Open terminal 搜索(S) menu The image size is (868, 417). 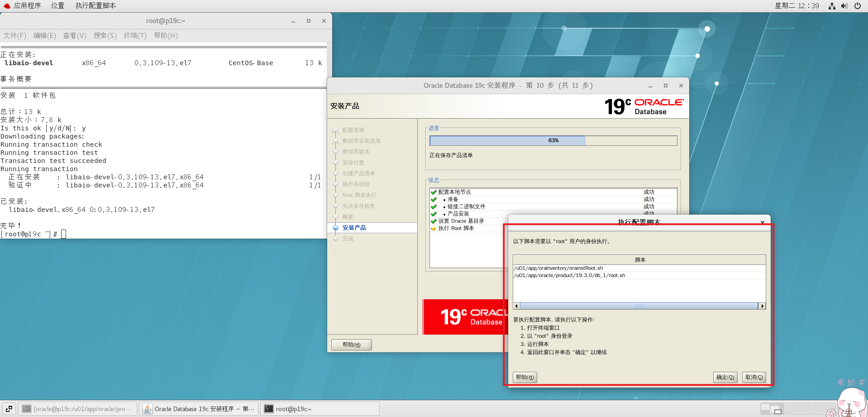[105, 35]
